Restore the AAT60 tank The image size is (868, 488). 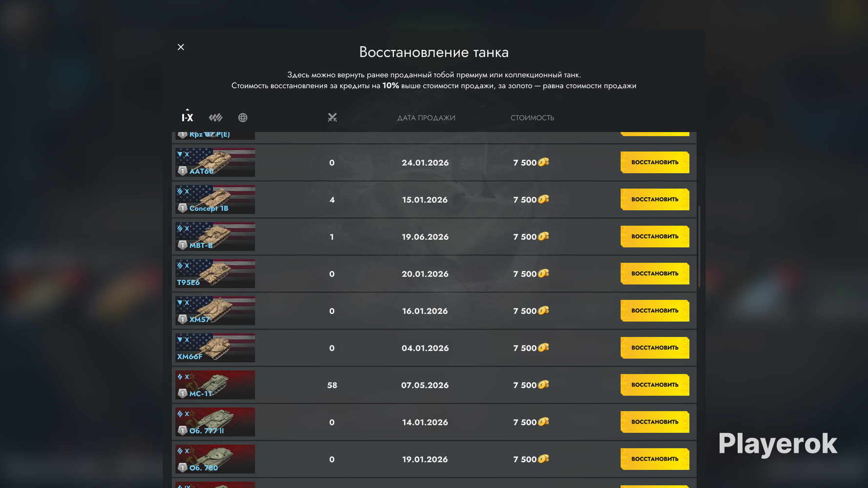pyautogui.click(x=655, y=163)
